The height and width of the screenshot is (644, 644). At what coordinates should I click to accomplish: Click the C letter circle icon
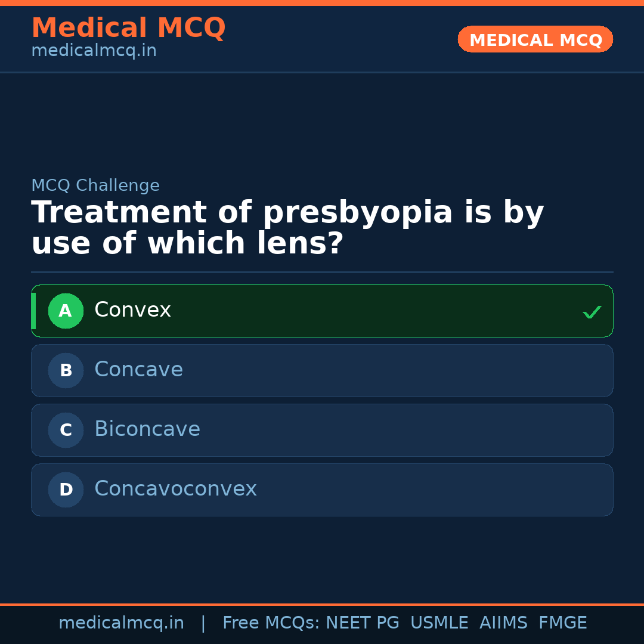(66, 430)
